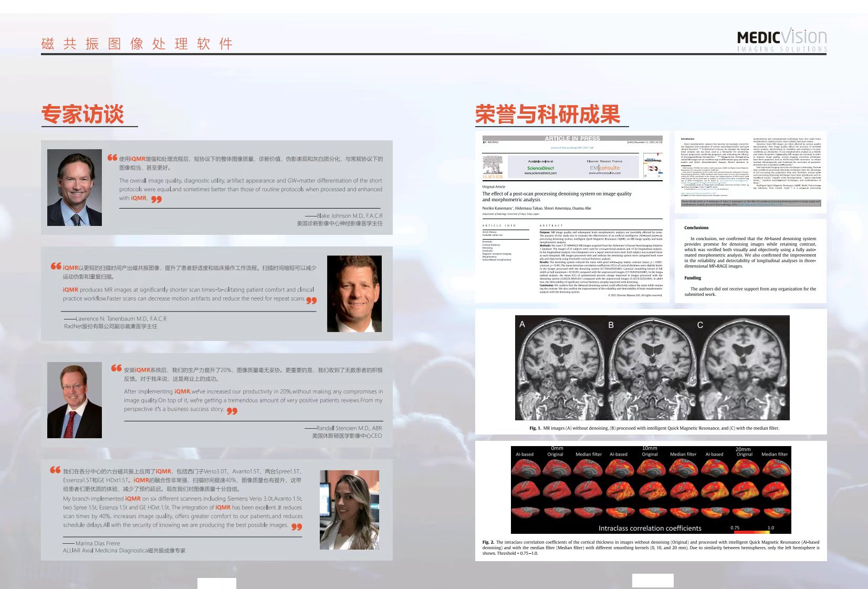Image resolution: width=868 pixels, height=589 pixels.
Task: Click the section title 荣誉与科研成果
Action: pos(548,114)
